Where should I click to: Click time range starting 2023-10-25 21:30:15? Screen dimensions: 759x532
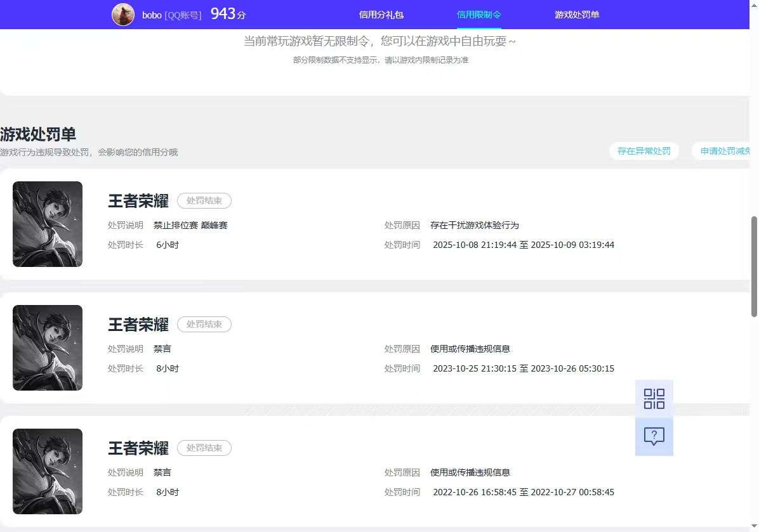click(x=524, y=368)
